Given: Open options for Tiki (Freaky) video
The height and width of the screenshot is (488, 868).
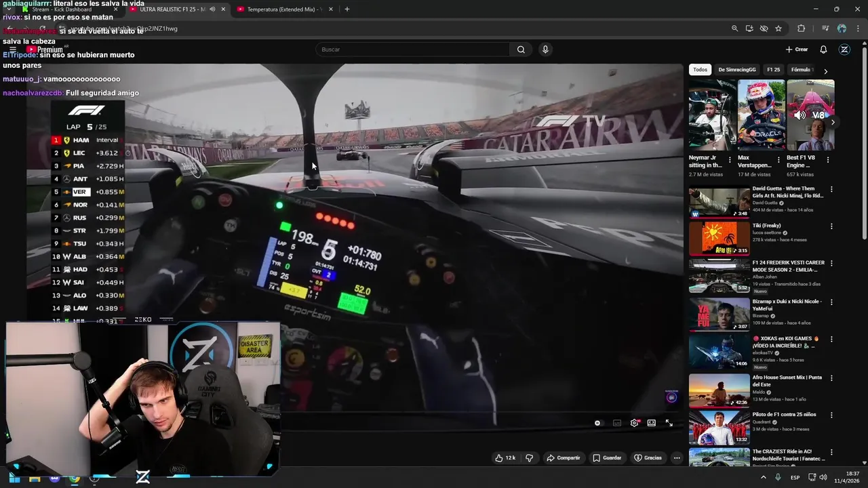Looking at the screenshot, I should coord(831,226).
